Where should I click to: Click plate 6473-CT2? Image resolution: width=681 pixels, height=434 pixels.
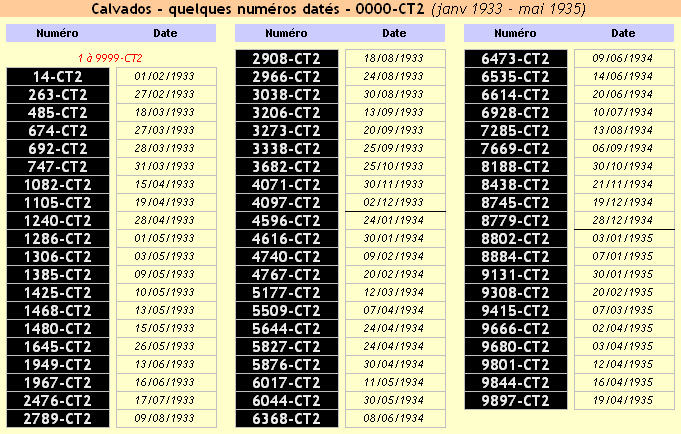[x=516, y=59]
